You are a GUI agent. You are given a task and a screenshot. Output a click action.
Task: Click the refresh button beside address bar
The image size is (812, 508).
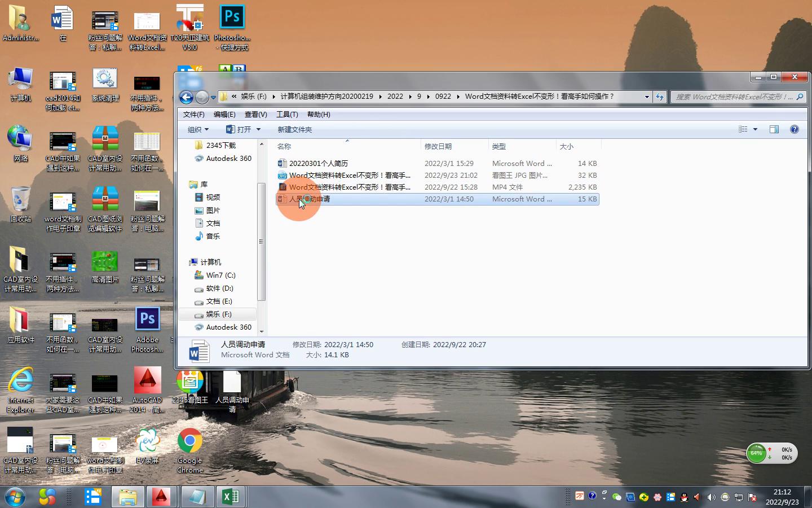[660, 97]
